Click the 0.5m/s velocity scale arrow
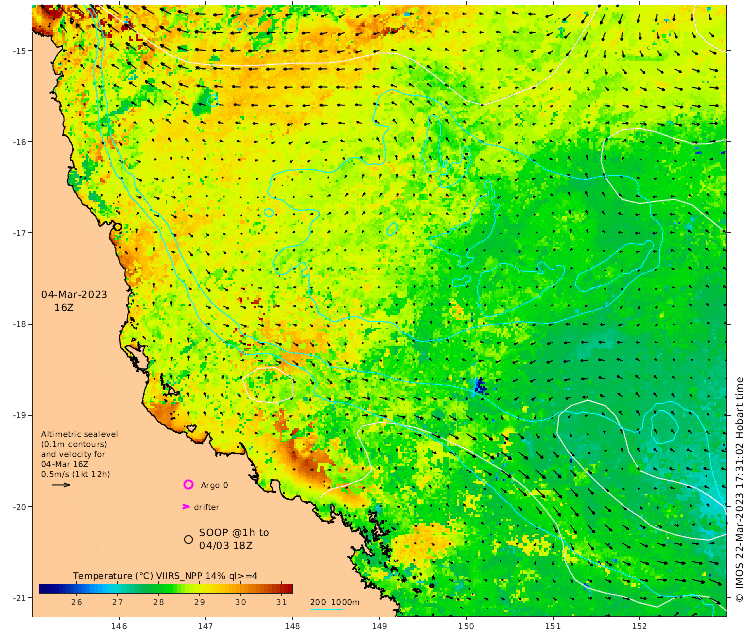Viewport: 750px width, 640px height. coord(61,485)
